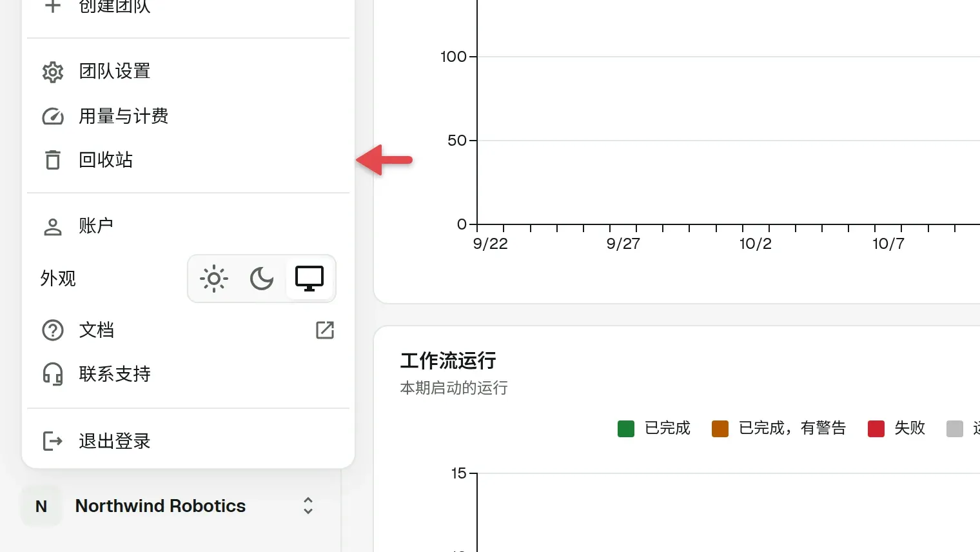
Task: Click the 外观 appearance label
Action: click(x=58, y=279)
